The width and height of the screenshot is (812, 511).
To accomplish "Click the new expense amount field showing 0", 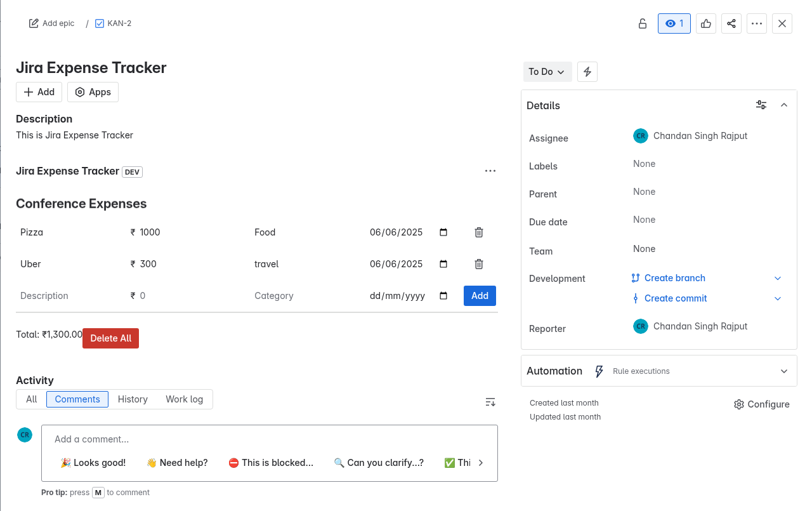I will click(x=190, y=296).
